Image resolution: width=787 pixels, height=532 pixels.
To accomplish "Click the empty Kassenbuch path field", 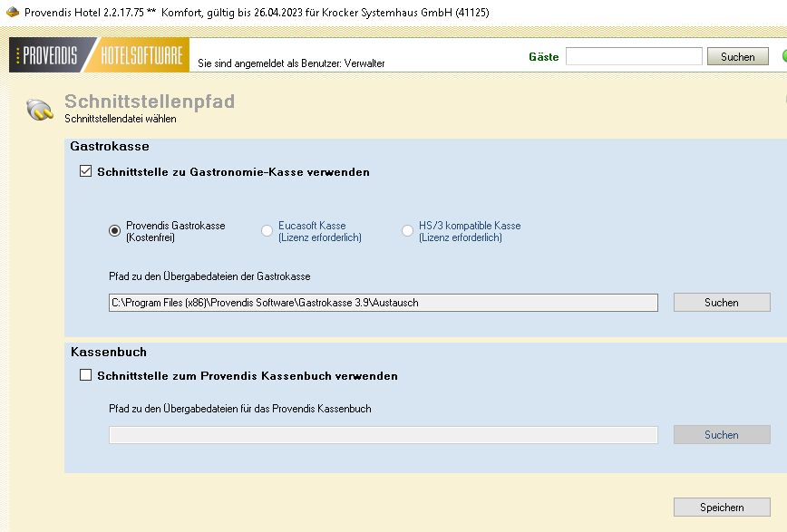I will coord(383,435).
